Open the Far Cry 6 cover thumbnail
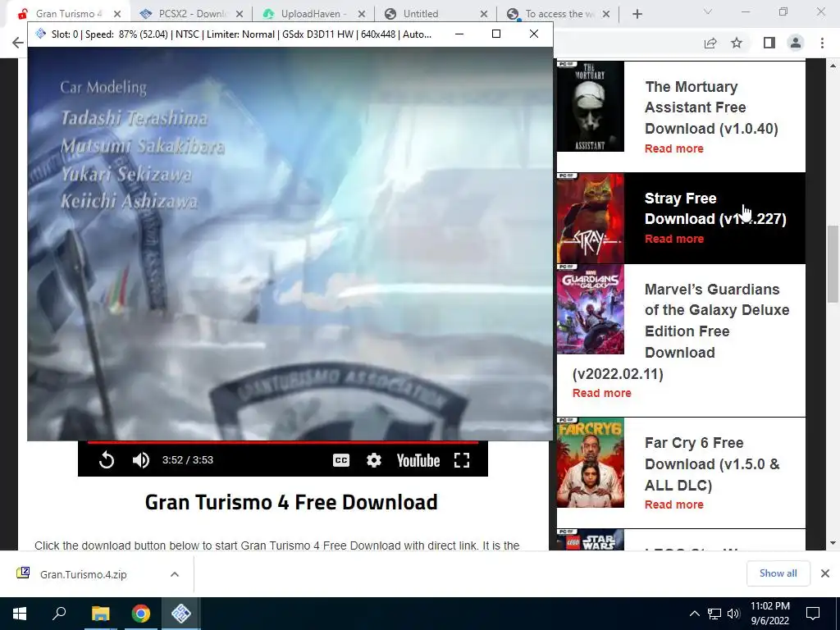This screenshot has width=840, height=630. tap(591, 463)
